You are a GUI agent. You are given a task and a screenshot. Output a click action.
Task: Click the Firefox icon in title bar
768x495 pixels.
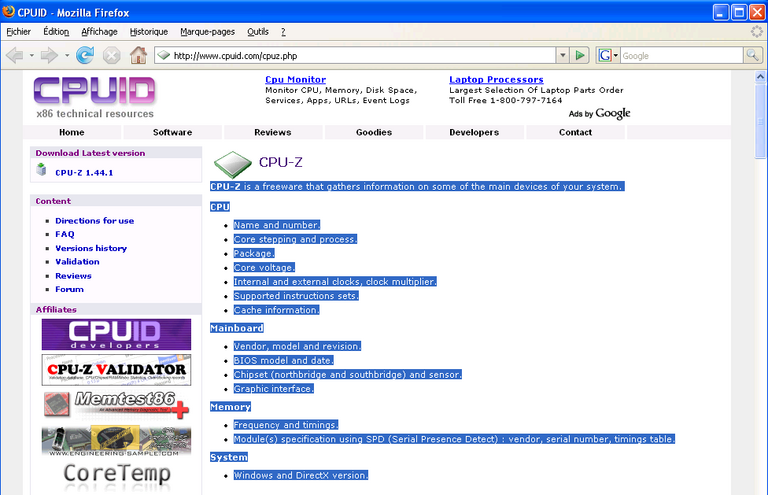(8, 12)
